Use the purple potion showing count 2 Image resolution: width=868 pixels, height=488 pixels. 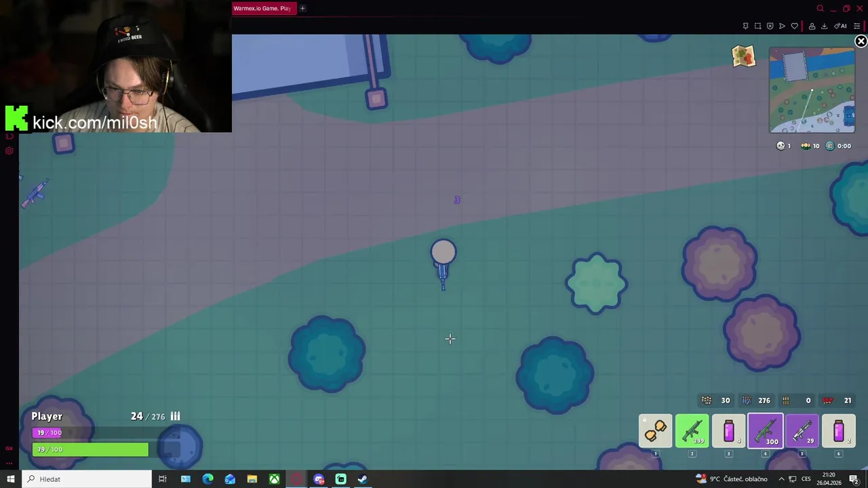click(839, 431)
